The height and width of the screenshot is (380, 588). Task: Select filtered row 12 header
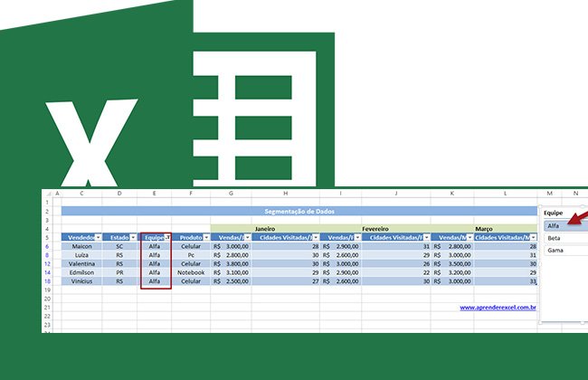coord(47,263)
